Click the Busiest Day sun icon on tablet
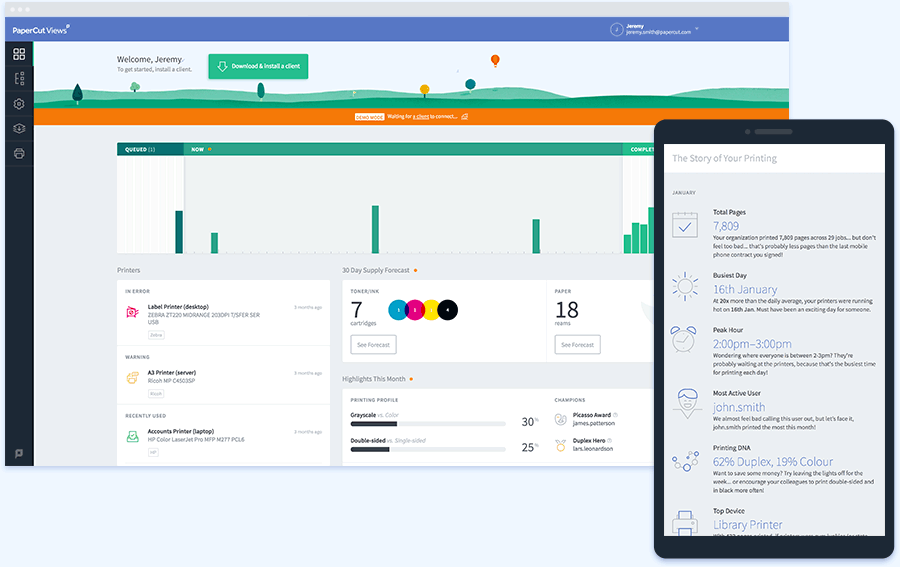 [685, 286]
